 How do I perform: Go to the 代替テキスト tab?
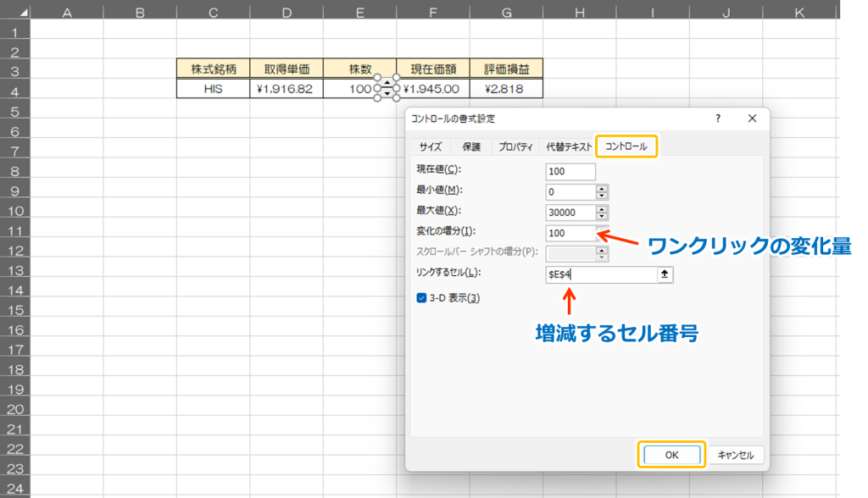click(x=569, y=147)
